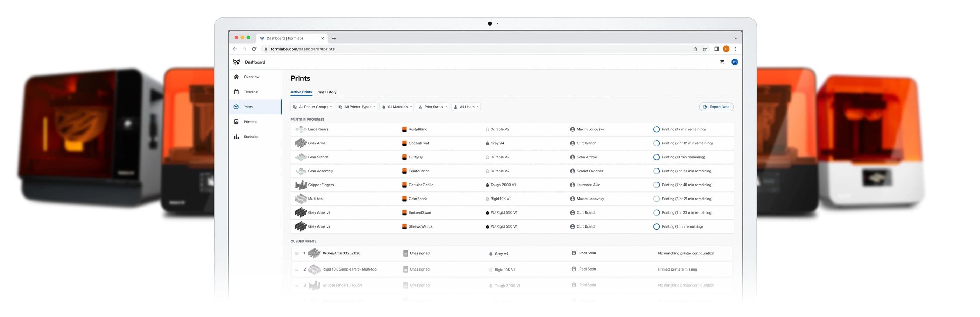The height and width of the screenshot is (317, 980).
Task: Open the Large Gears print row
Action: point(512,129)
